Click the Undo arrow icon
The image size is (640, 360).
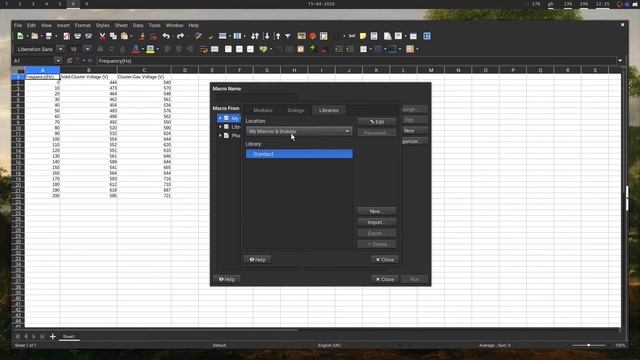(x=166, y=36)
